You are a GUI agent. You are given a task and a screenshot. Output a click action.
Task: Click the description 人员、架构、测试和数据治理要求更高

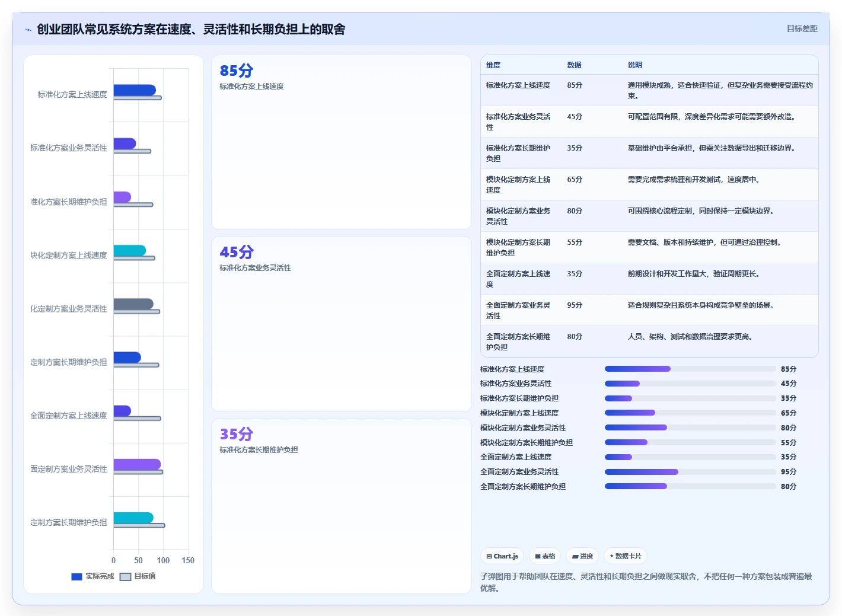coord(690,337)
